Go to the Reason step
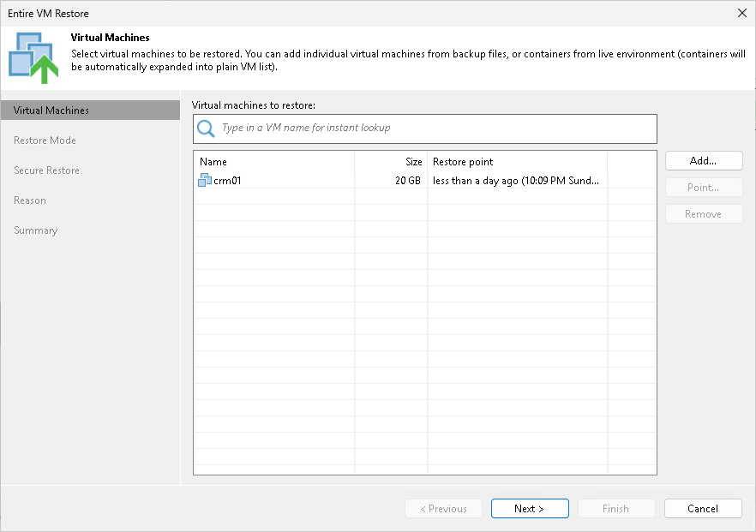The image size is (756, 532). point(30,200)
